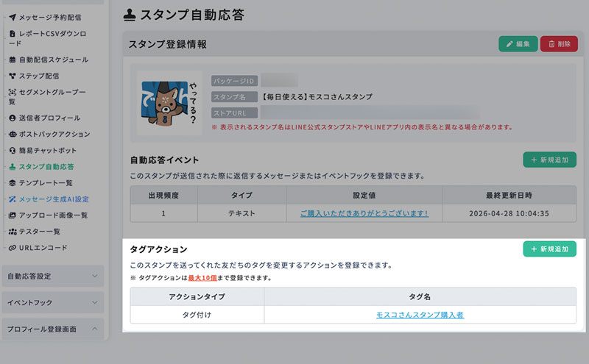589x364 pixels.
Task: Click the モスコさん stamp thumbnail image
Action: click(x=169, y=103)
